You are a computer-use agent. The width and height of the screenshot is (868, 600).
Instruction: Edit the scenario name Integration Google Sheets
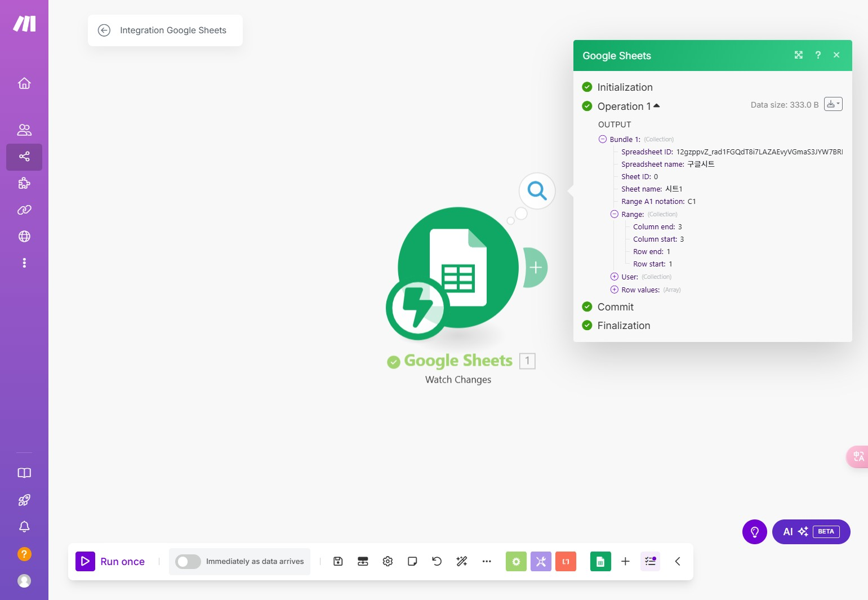(173, 30)
